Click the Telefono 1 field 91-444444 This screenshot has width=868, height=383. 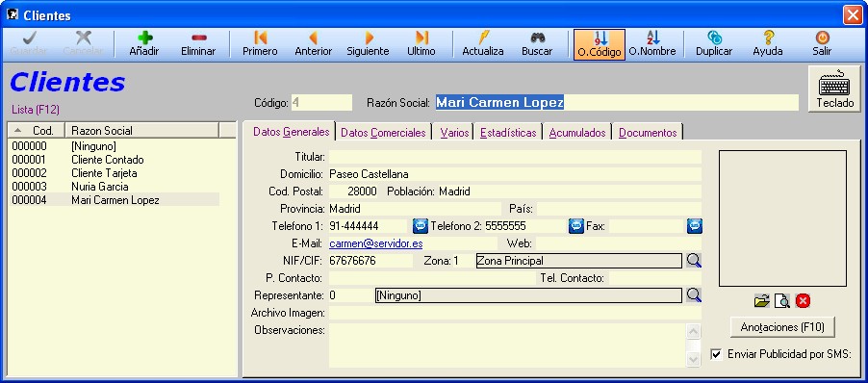pyautogui.click(x=369, y=226)
